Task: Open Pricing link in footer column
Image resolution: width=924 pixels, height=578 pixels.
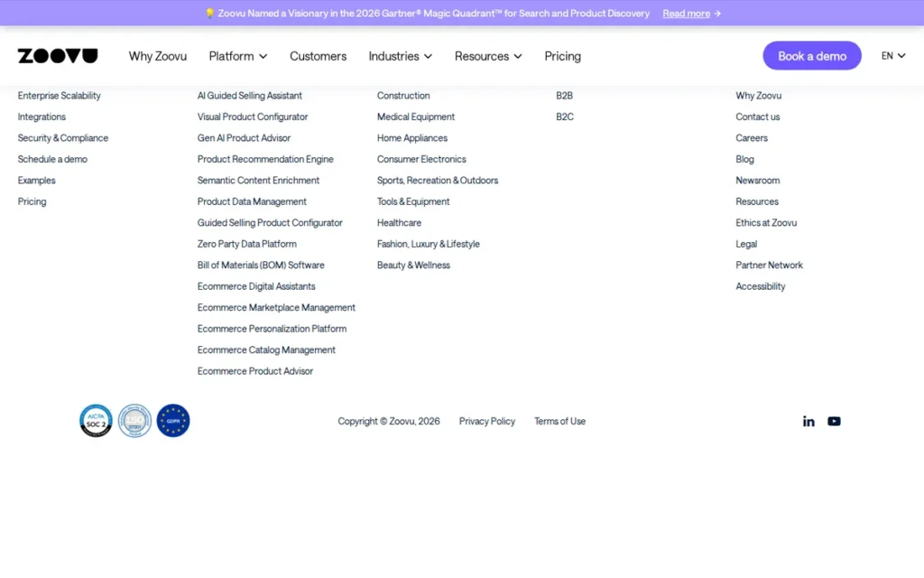Action: pyautogui.click(x=32, y=201)
